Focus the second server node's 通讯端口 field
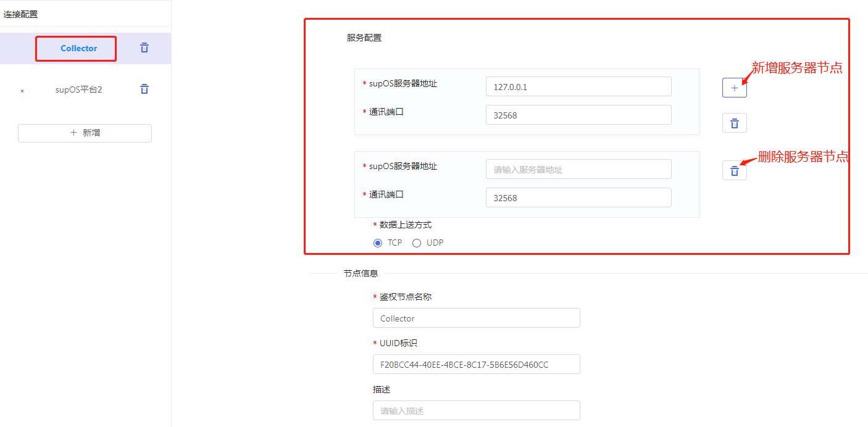The height and width of the screenshot is (427, 868). [578, 198]
